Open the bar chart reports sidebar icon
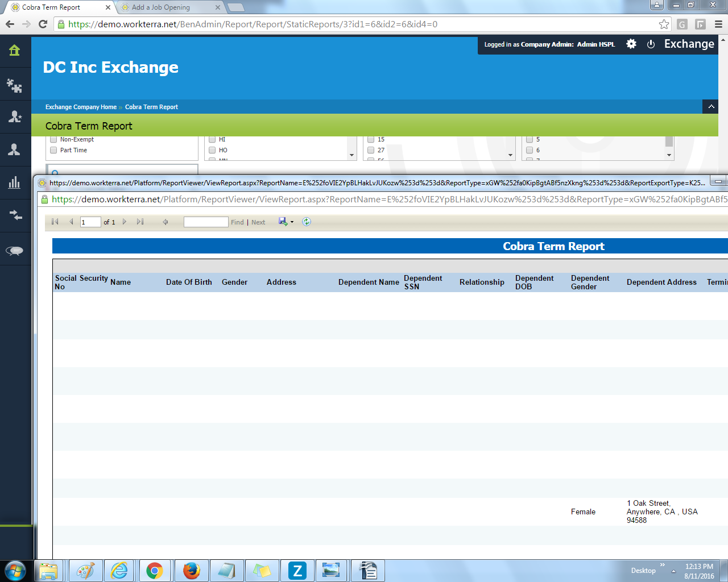The image size is (728, 582). [15, 182]
